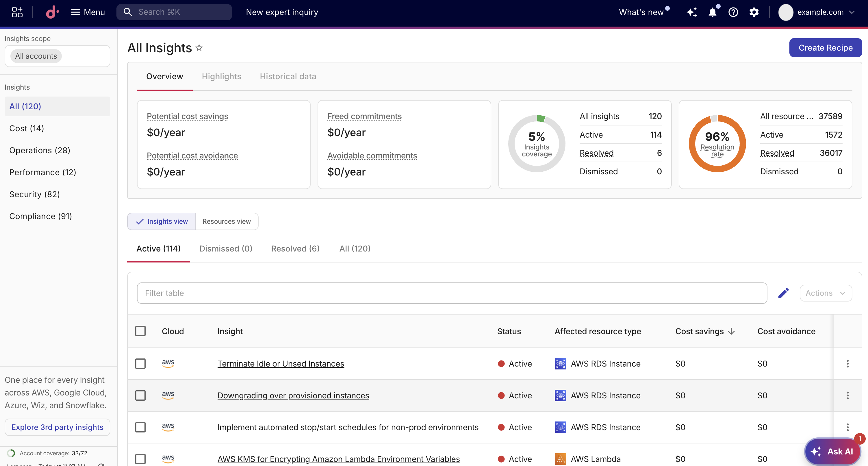Screen dimensions: 868x466
Task: Open Terminate Idle or Unsed Instances insight
Action: point(281,364)
